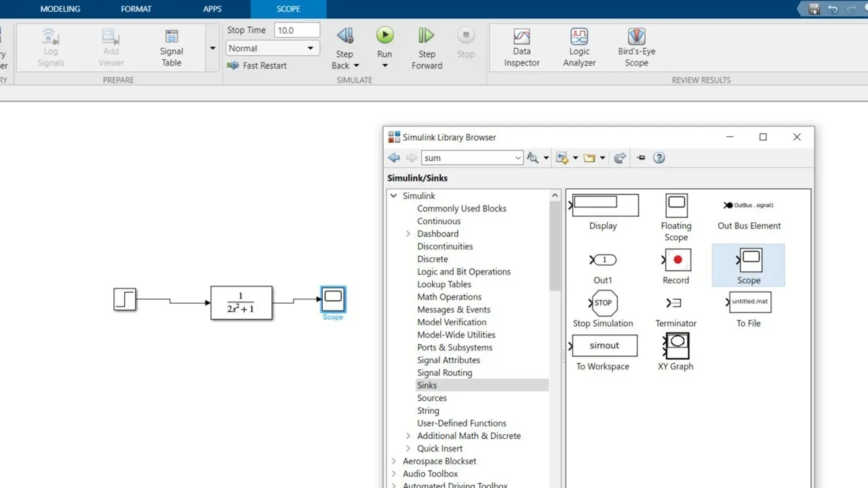
Task: Select Continuous library in tree
Action: click(439, 221)
